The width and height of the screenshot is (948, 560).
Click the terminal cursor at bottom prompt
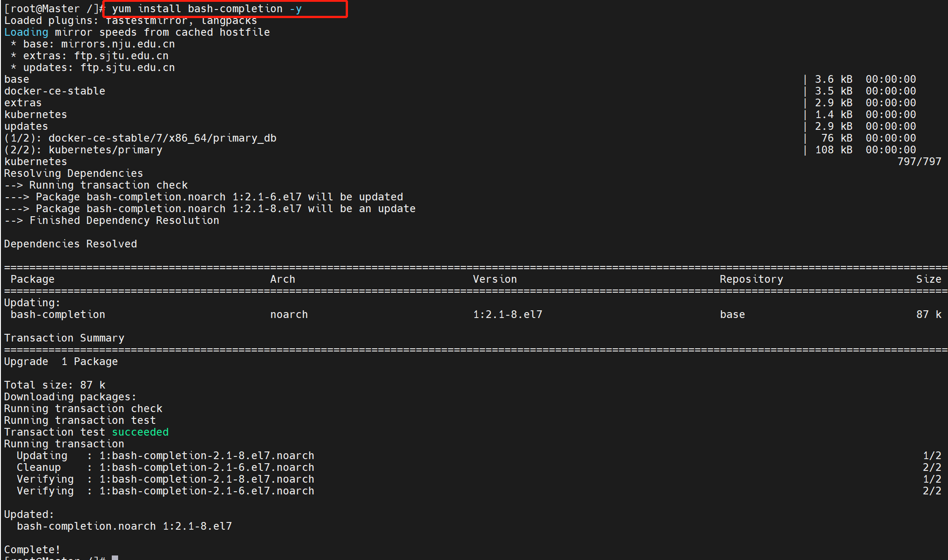[115, 558]
